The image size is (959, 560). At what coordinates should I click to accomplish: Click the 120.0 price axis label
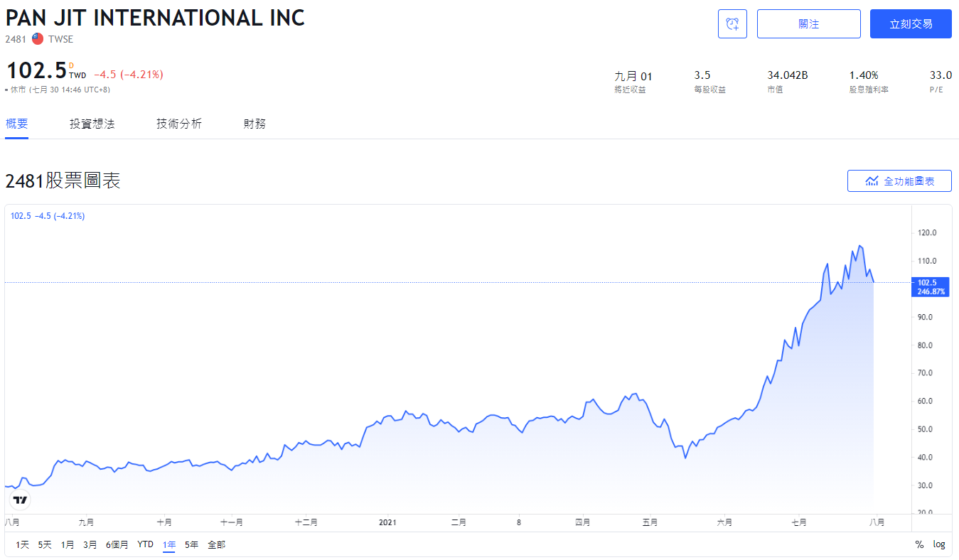(x=927, y=233)
